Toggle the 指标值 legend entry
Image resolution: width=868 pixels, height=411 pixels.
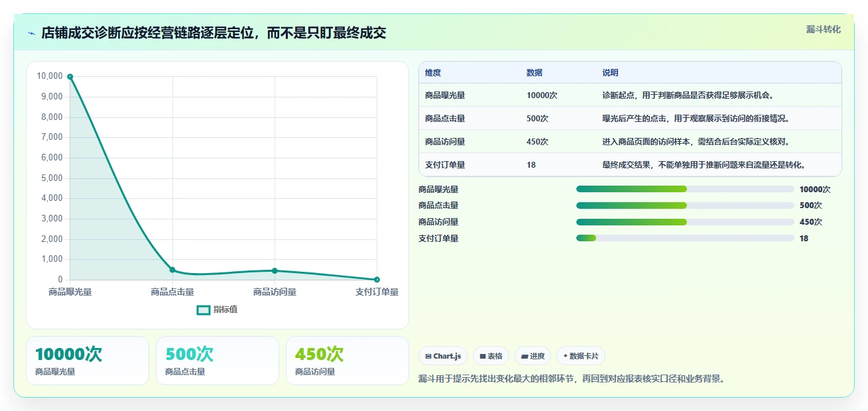(217, 310)
